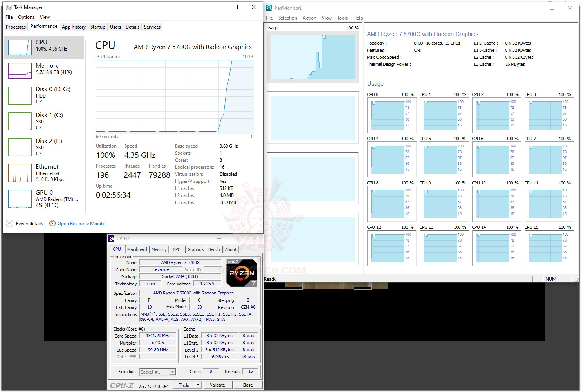
Task: Click the CPU 3 usage graph
Action: (x=549, y=115)
